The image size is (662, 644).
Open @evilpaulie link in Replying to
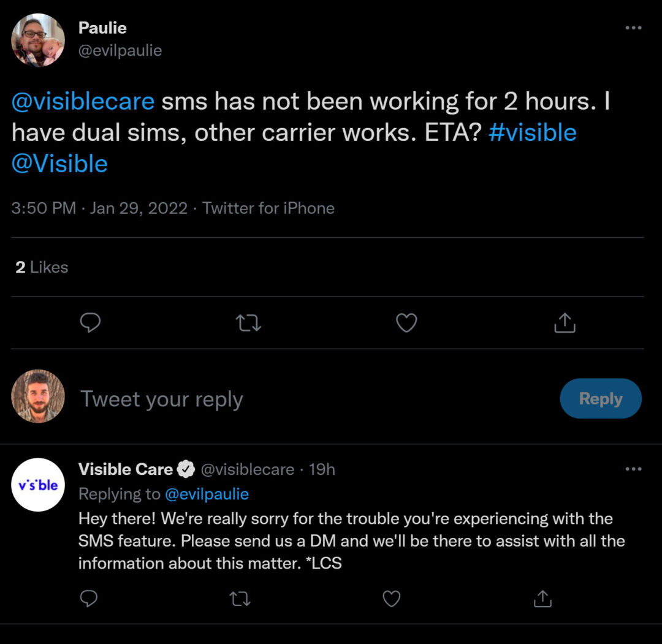tap(207, 494)
